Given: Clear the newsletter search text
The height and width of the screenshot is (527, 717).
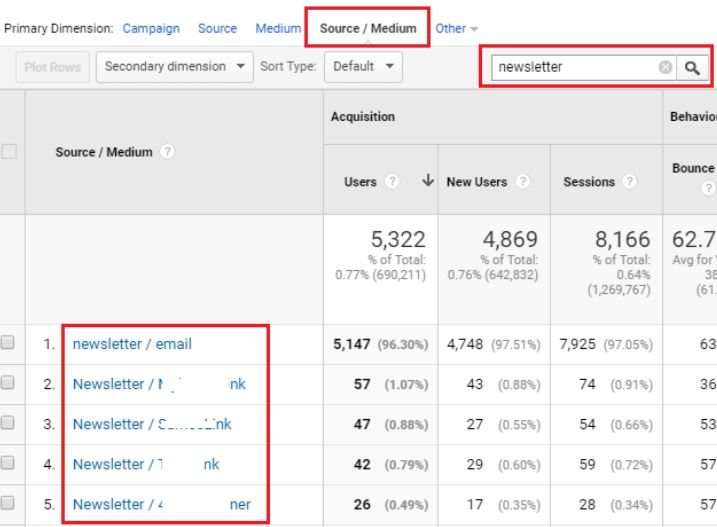Looking at the screenshot, I should tap(665, 67).
